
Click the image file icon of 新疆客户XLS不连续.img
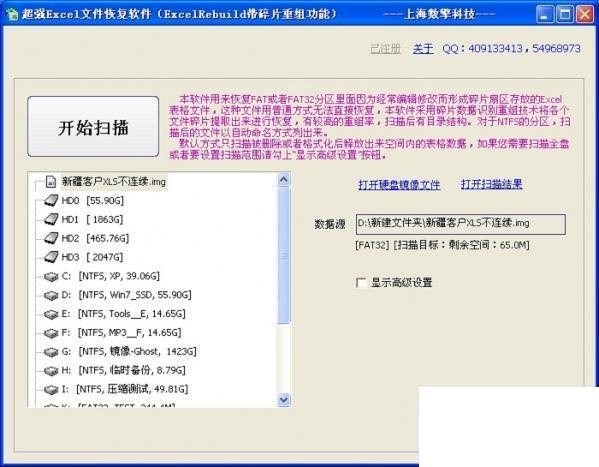[50, 182]
